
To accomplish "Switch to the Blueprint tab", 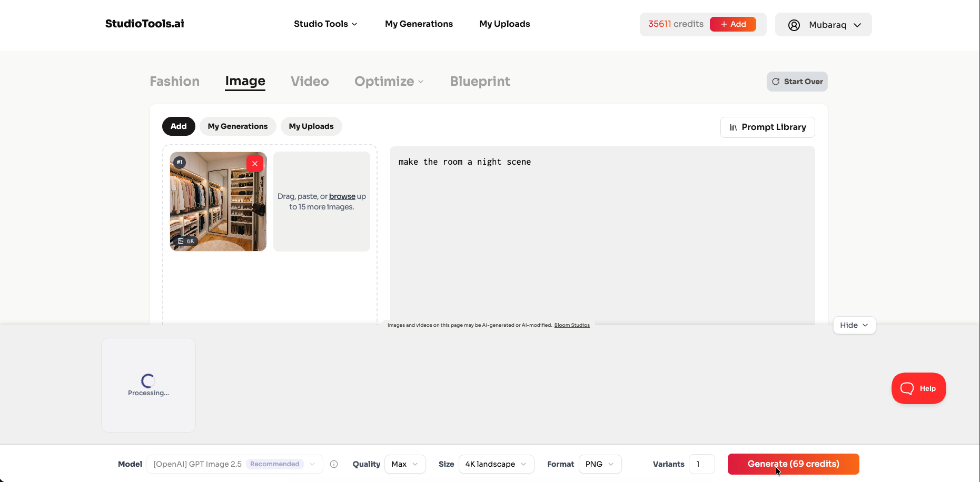I will [480, 82].
